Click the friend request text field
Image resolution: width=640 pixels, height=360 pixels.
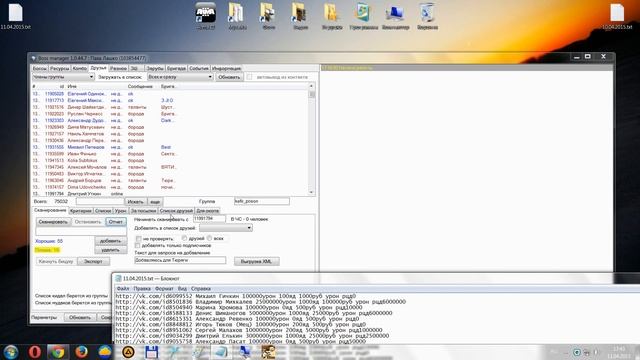pos(180,260)
